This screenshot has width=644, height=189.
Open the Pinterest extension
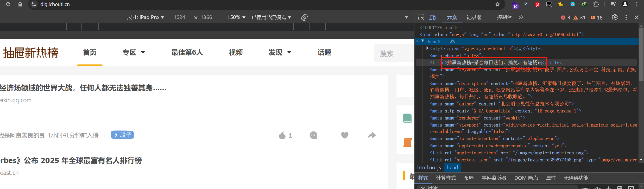pos(537,4)
